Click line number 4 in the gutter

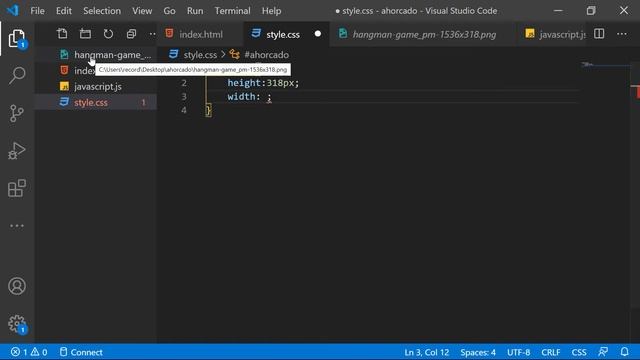(184, 110)
